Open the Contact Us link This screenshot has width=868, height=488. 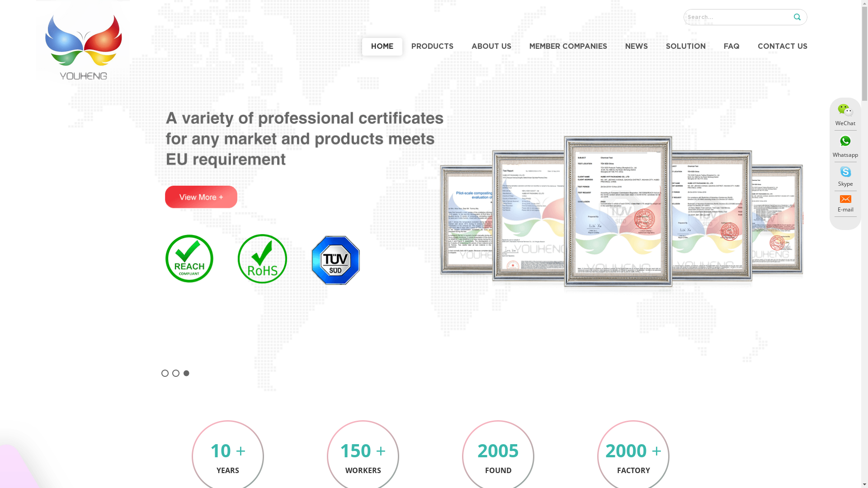click(x=782, y=47)
